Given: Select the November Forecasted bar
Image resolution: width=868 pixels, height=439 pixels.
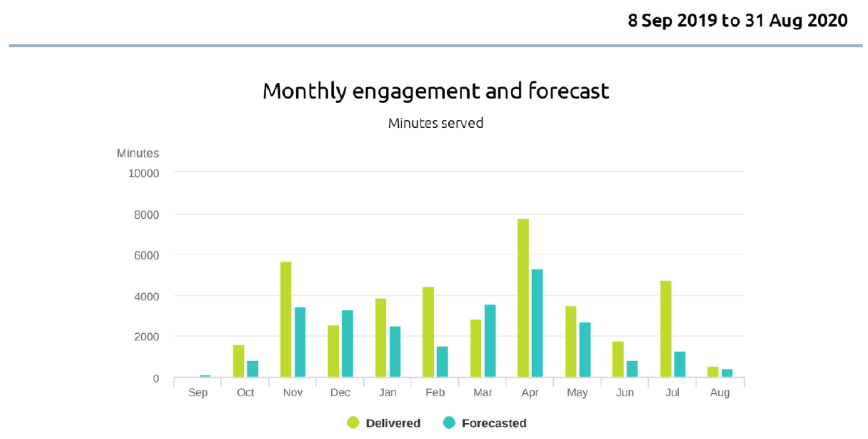Looking at the screenshot, I should coord(300,342).
